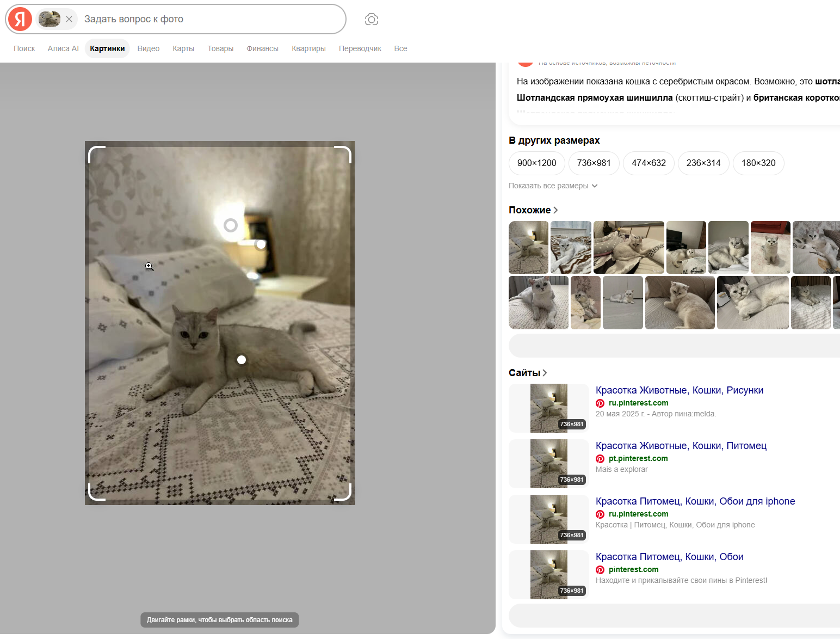Focus the "Задать вопрос к фото" field

tap(212, 19)
